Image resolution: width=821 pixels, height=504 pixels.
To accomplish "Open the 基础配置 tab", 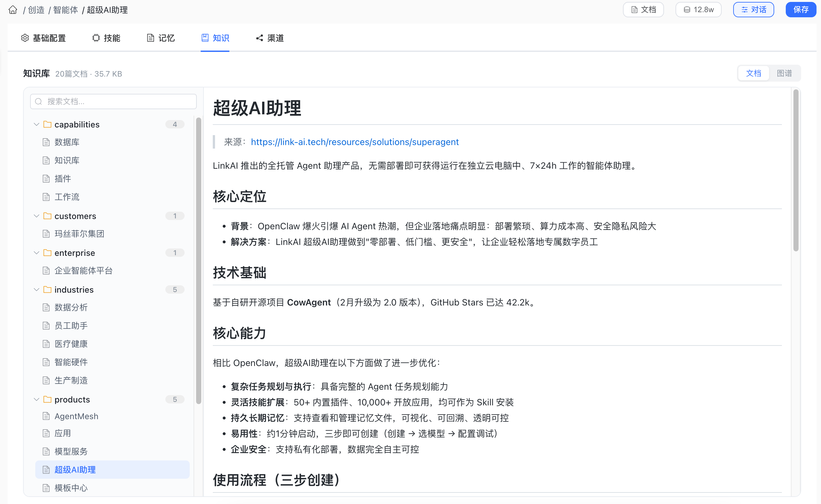I will [43, 38].
